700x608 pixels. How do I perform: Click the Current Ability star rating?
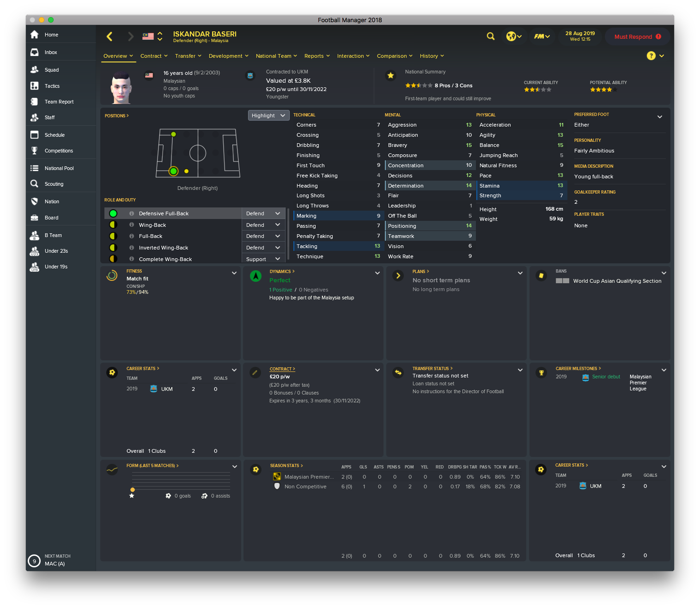point(538,90)
